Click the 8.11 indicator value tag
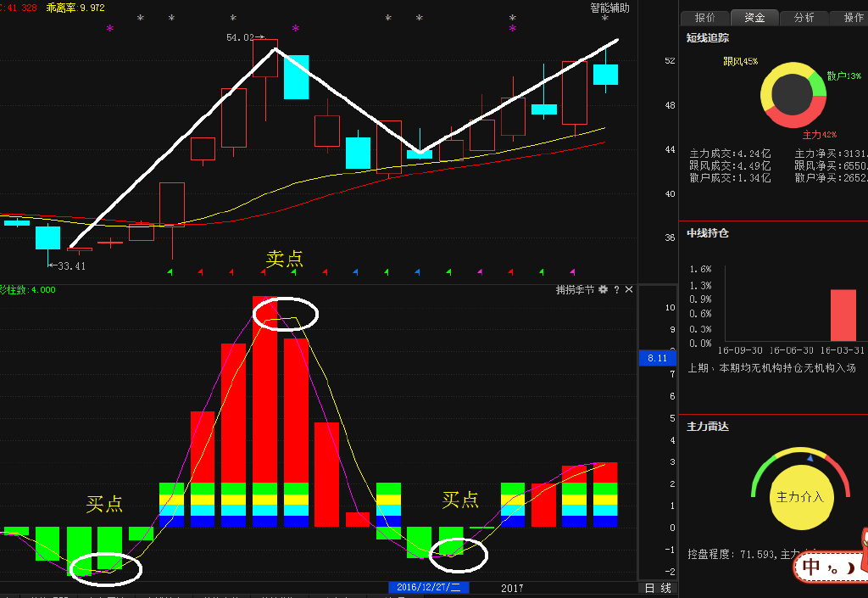868x598 pixels. click(x=657, y=359)
